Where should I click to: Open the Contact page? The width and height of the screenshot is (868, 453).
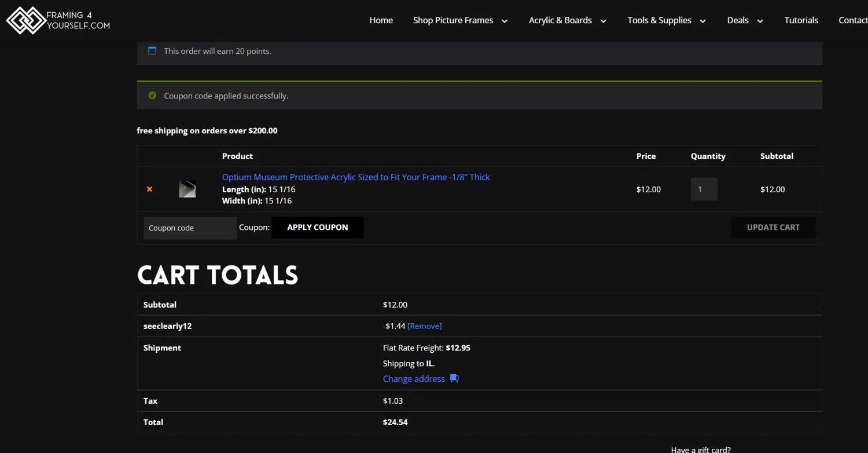click(853, 20)
